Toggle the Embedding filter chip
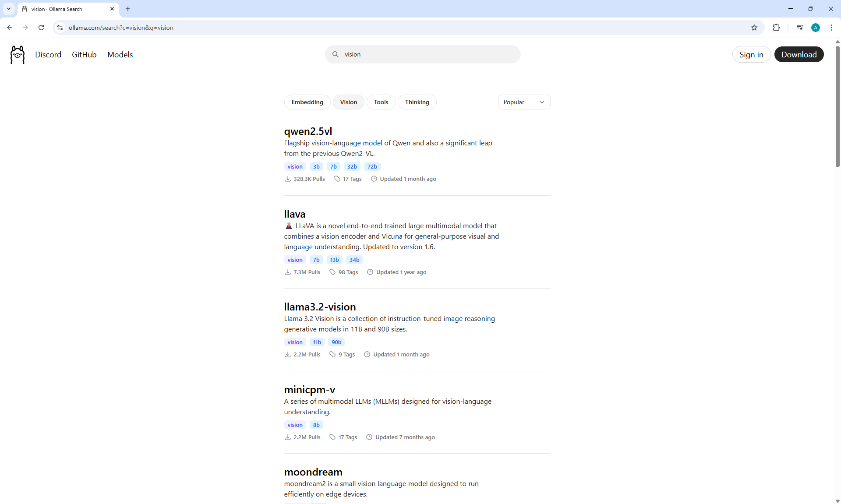 pos(307,102)
